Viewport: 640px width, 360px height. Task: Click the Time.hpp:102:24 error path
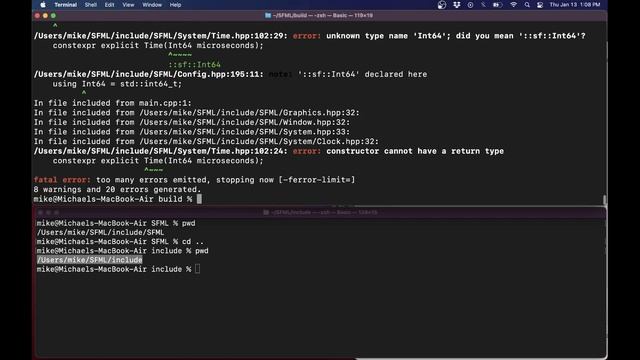pos(161,151)
